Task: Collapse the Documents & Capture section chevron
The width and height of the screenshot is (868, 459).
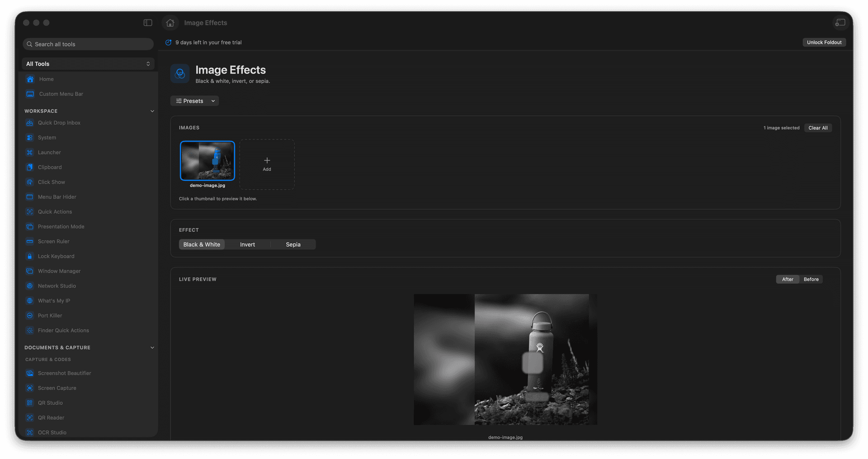Action: click(x=152, y=348)
